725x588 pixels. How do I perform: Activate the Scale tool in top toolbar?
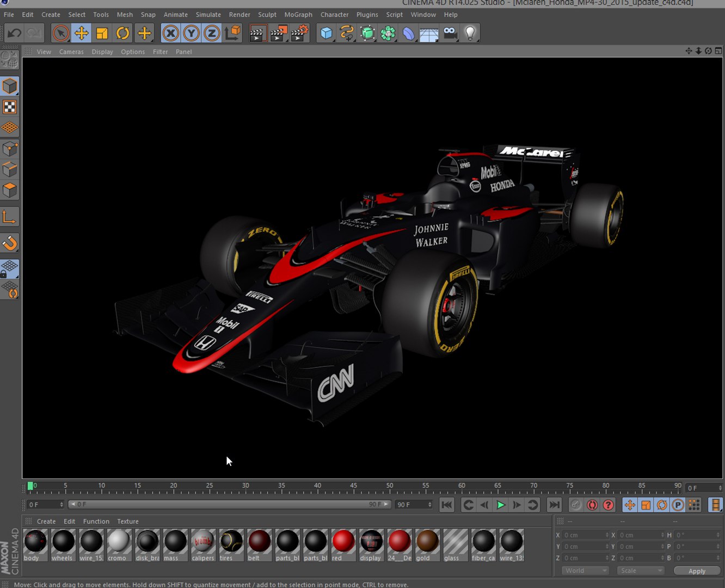[x=102, y=33]
